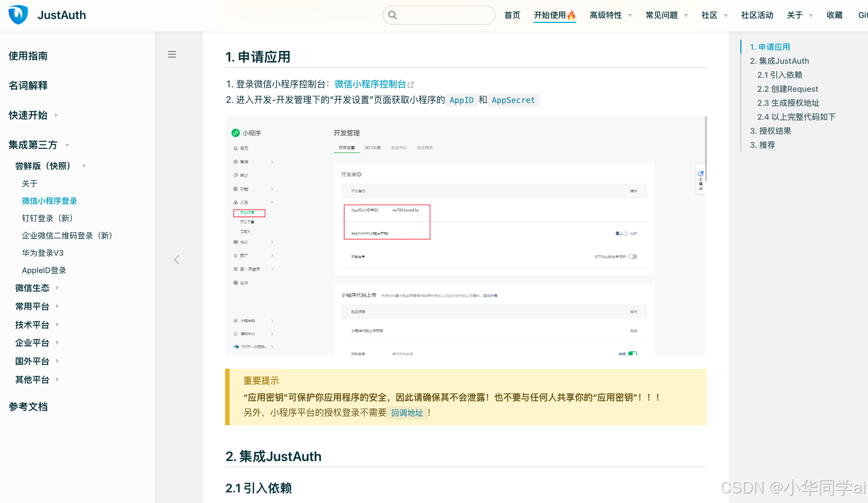Screen dimensions: 868x503
Task: Open 华为登录V3 sidebar page
Action: (x=43, y=253)
